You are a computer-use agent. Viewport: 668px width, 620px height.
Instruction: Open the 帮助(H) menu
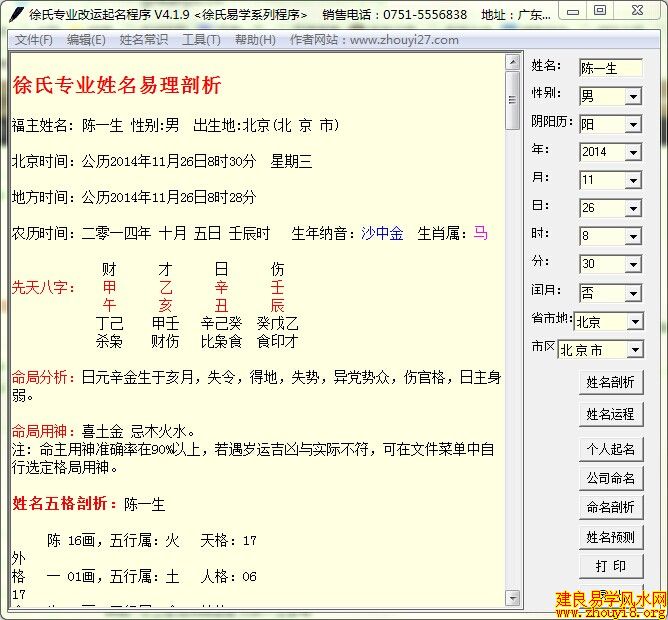(255, 40)
